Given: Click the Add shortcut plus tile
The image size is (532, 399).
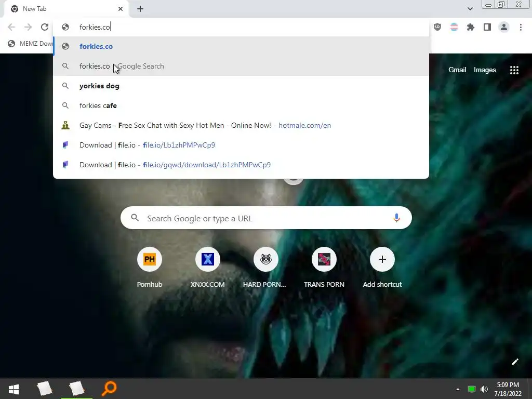Looking at the screenshot, I should pos(382,268).
